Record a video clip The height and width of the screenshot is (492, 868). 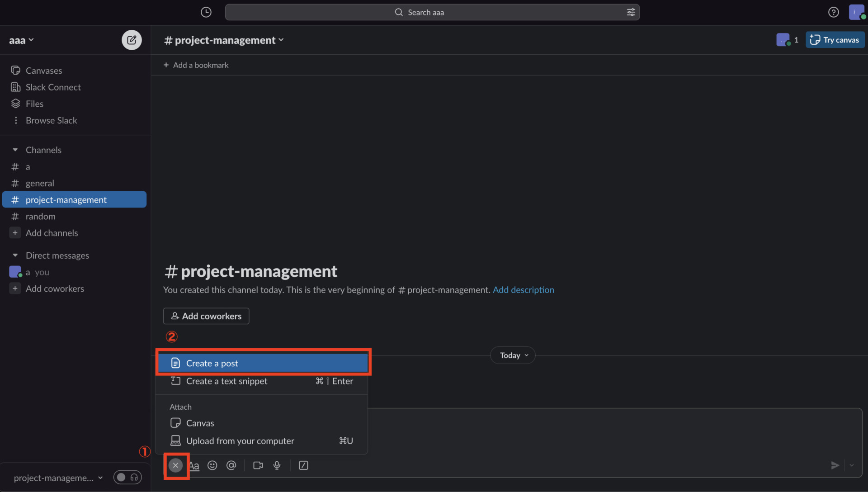coord(257,465)
